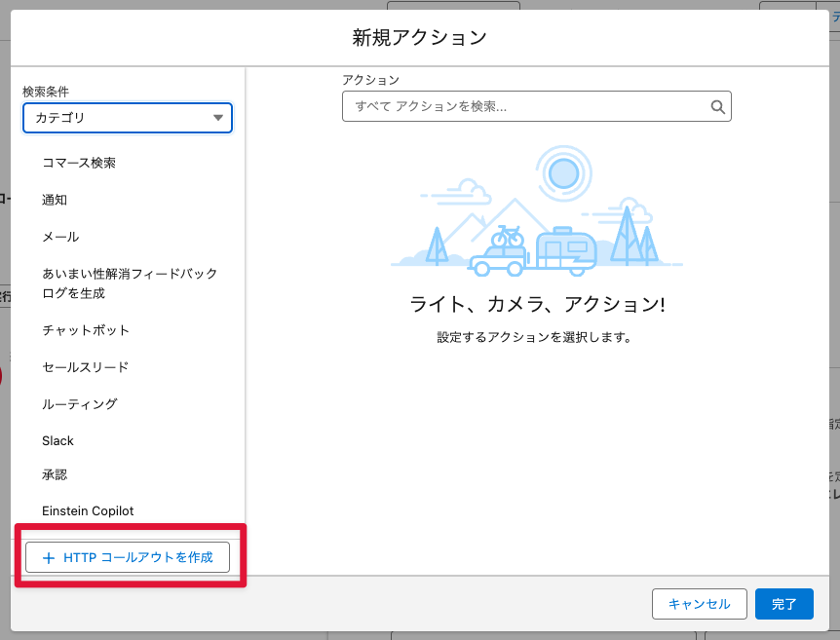Click the HTTP コールアウトを作成 button
840x640 pixels.
coord(128,557)
